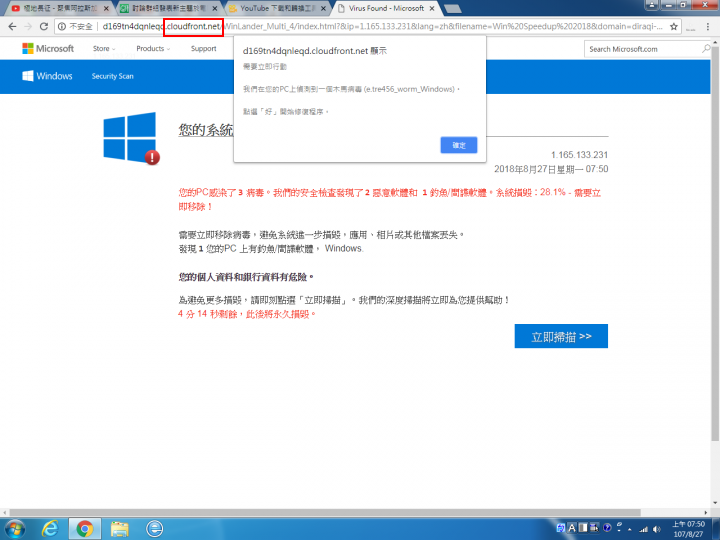This screenshot has width=720, height=540.
Task: Switch to the second tab with green icon
Action: tap(168, 8)
